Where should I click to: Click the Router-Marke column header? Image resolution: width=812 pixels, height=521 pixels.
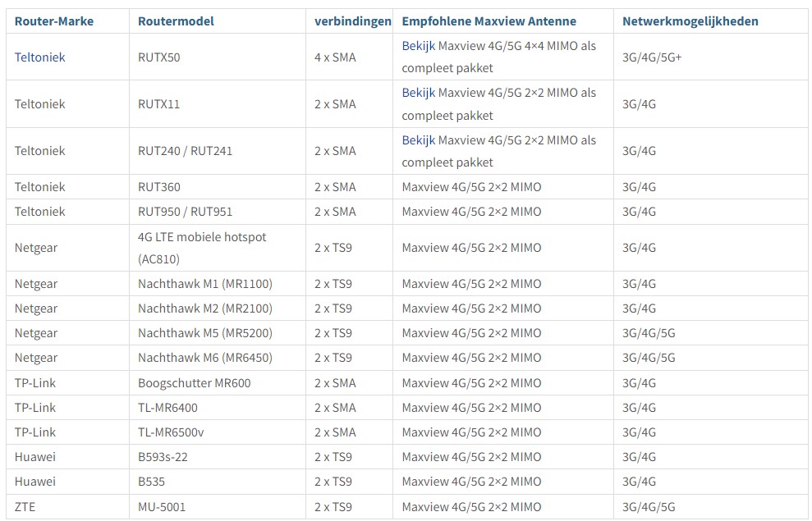(54, 21)
